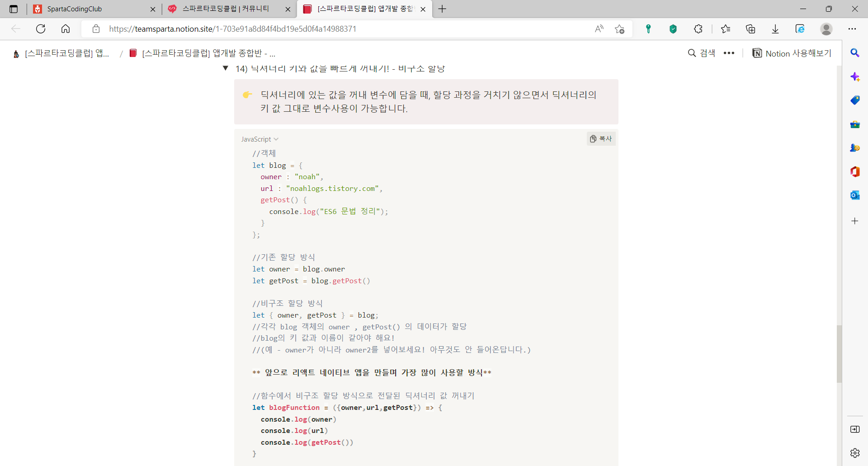868x466 pixels.
Task: Open the Notion page options ellipsis
Action: click(729, 53)
